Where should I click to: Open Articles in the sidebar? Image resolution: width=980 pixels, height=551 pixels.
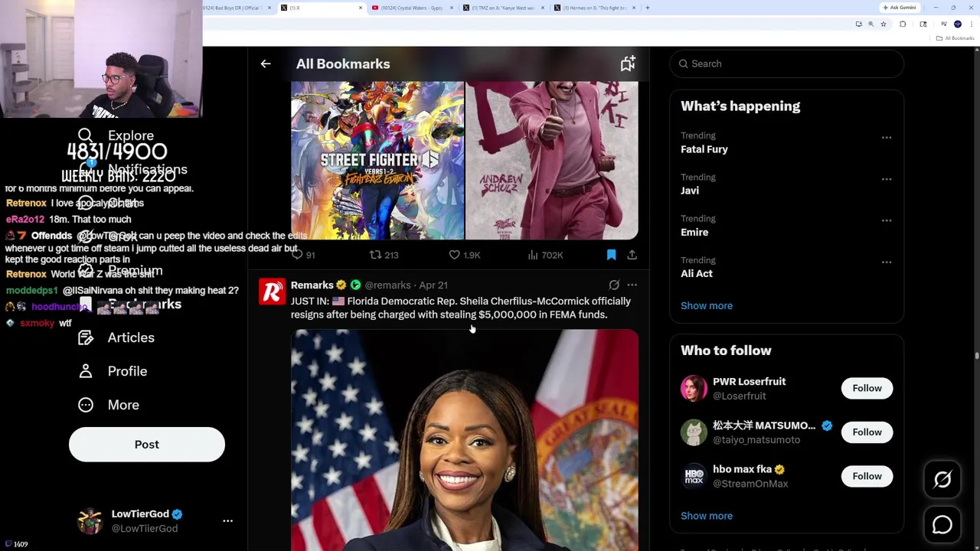click(x=116, y=337)
